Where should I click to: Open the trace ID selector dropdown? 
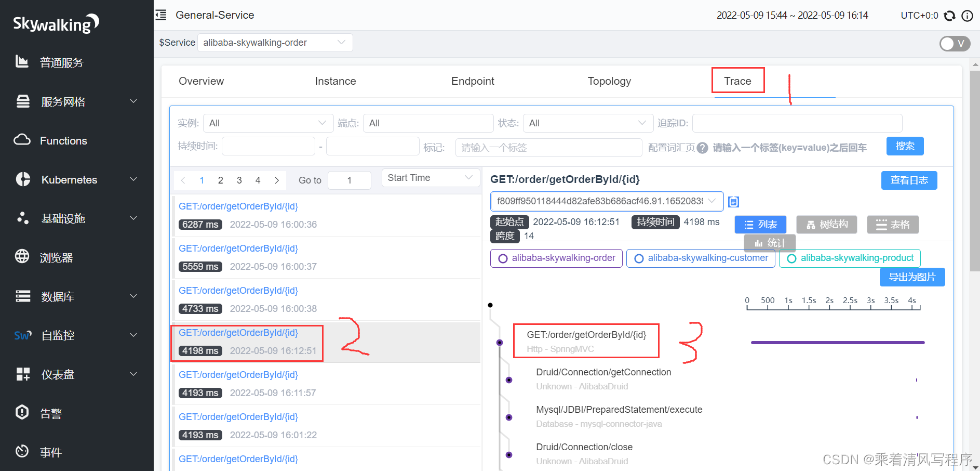[607, 201]
